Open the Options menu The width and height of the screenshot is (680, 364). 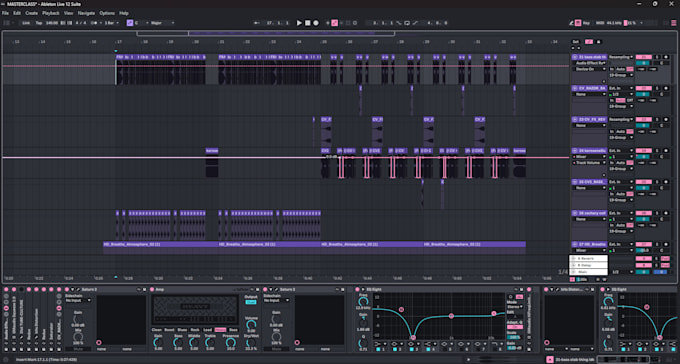point(107,13)
